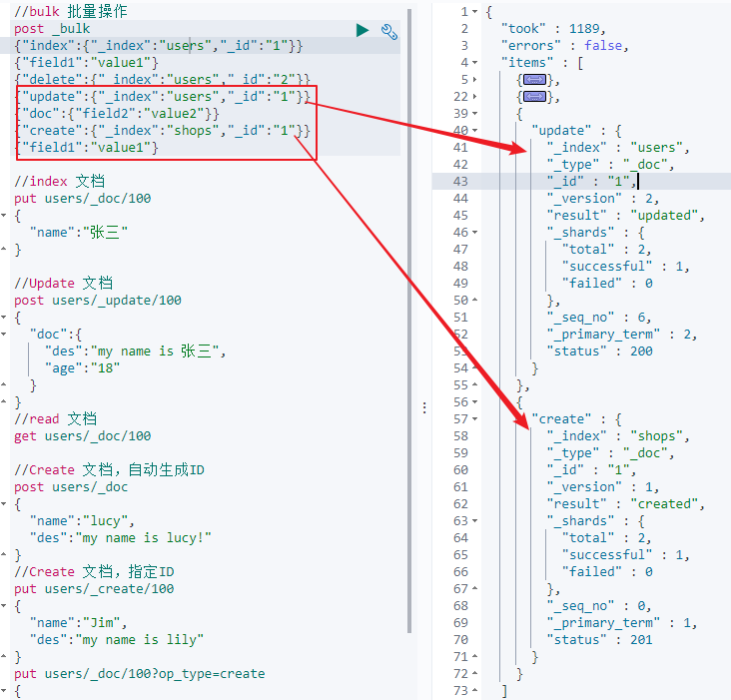
Task: Collapse the _shards object at line 63
Action: (474, 520)
